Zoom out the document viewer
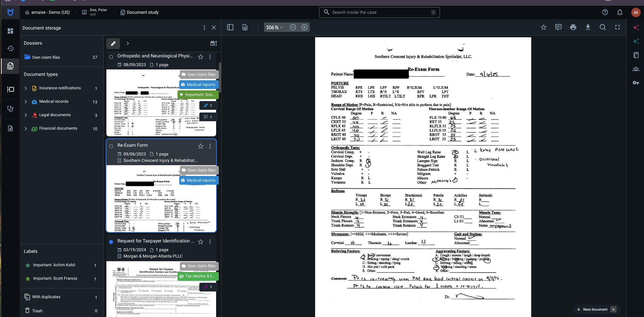The image size is (644, 317). 293,27
